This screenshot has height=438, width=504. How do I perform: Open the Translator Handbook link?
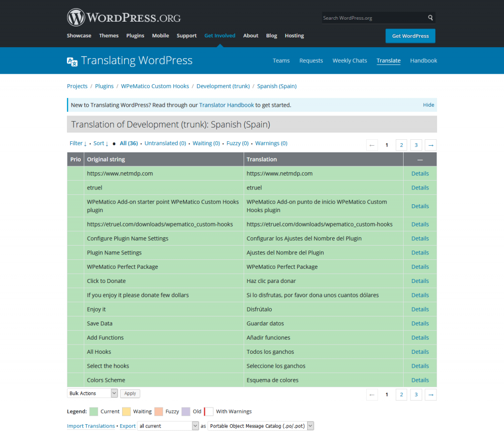[x=226, y=105]
